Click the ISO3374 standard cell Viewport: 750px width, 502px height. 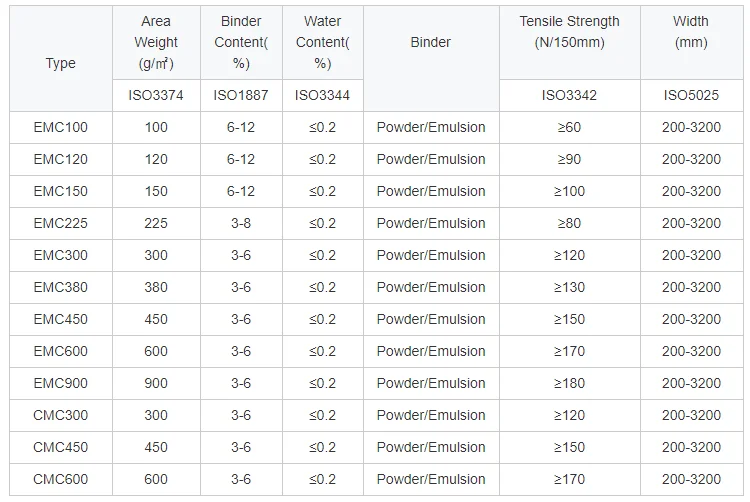(x=156, y=95)
